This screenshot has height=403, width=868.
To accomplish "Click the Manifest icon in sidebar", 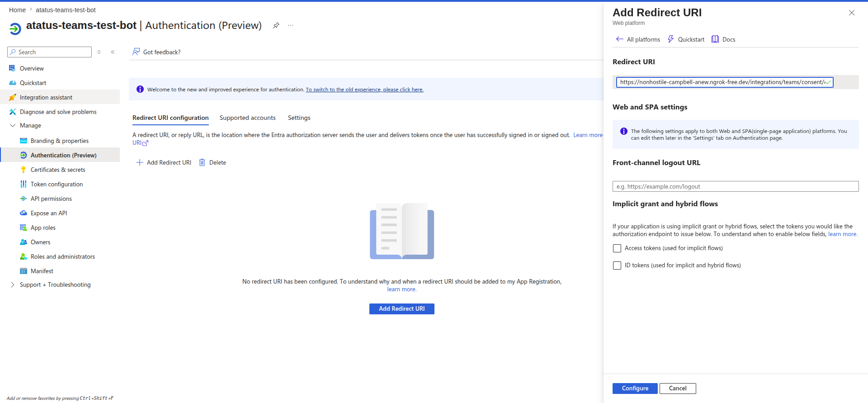I will tap(24, 271).
